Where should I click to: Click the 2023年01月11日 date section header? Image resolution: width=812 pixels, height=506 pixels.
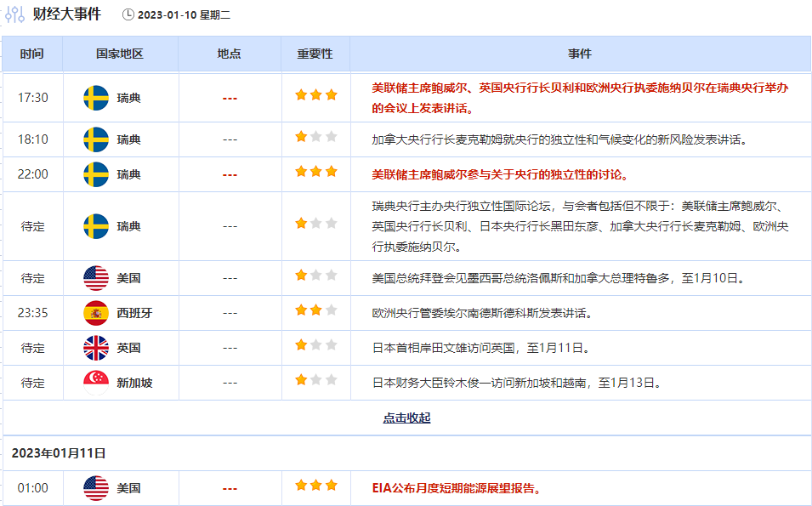(59, 453)
